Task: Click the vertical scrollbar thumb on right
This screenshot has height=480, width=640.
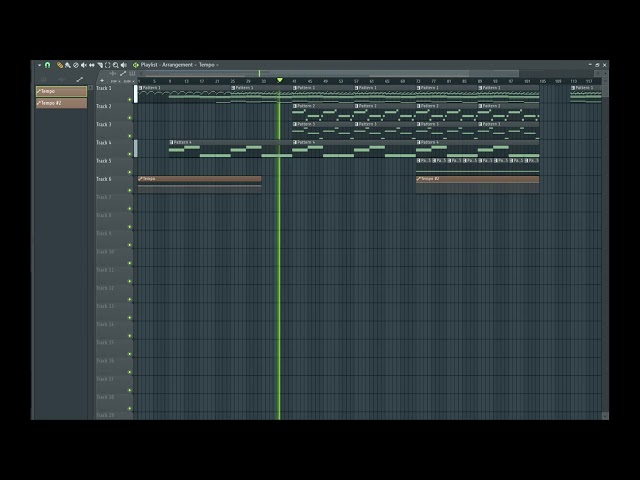Action: [605, 91]
